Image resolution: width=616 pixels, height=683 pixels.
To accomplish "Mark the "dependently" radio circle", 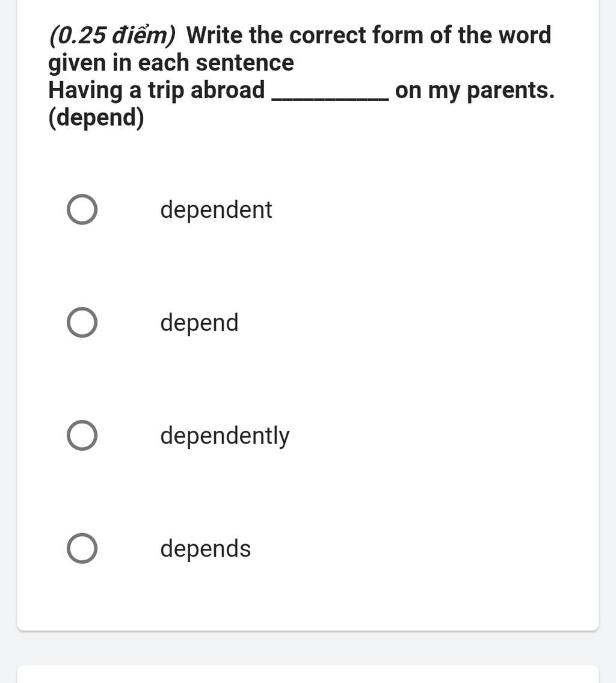I will (x=82, y=435).
